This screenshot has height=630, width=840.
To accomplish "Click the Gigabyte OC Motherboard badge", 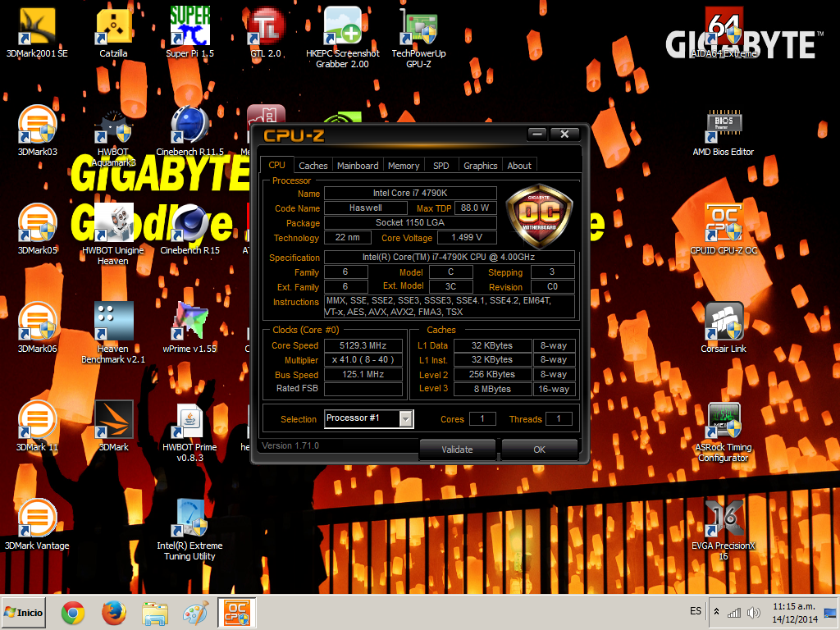I will [540, 216].
